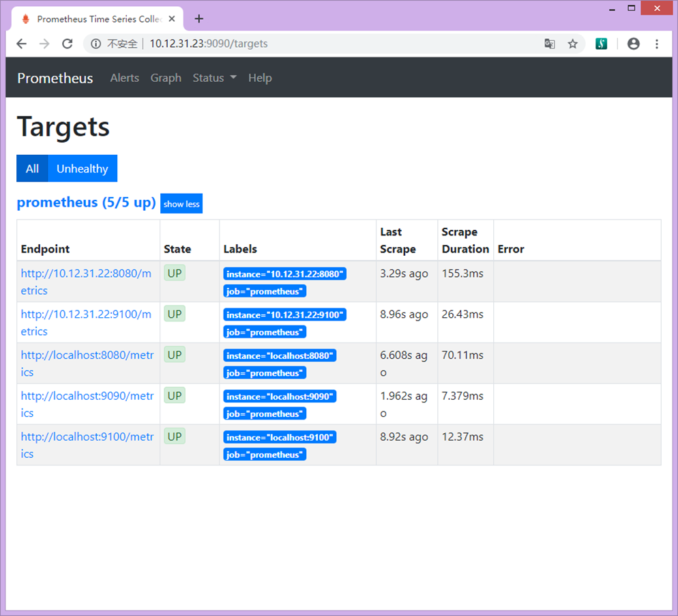Collapse targets with show less
The width and height of the screenshot is (678, 616).
point(181,204)
